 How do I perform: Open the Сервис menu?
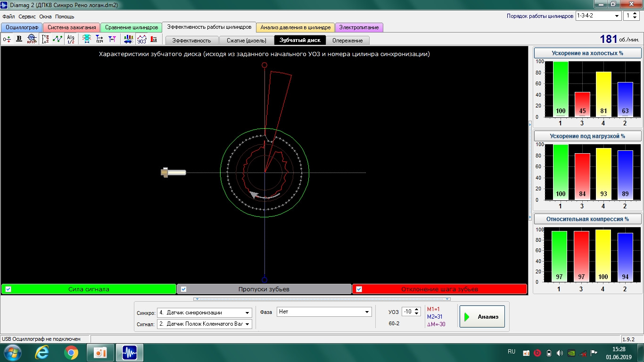coord(27,16)
